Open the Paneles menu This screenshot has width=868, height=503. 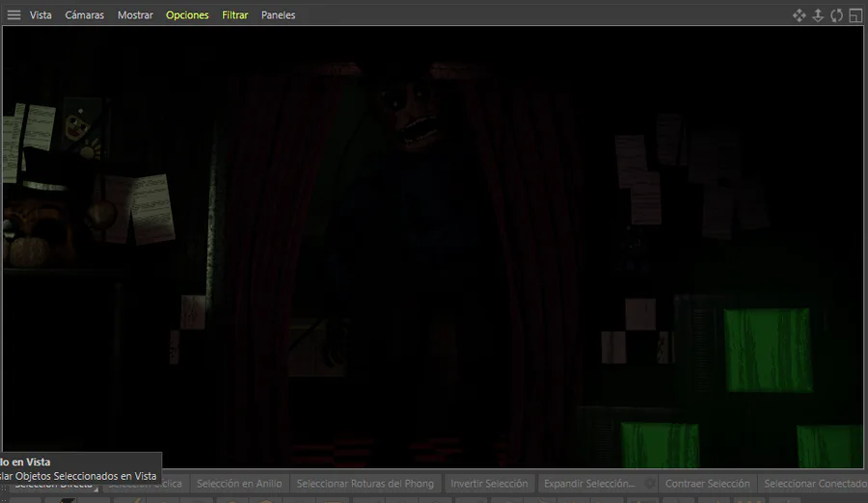pos(278,15)
